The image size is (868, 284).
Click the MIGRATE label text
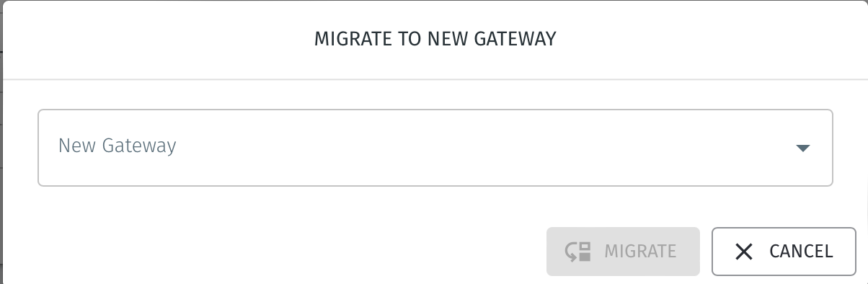640,252
